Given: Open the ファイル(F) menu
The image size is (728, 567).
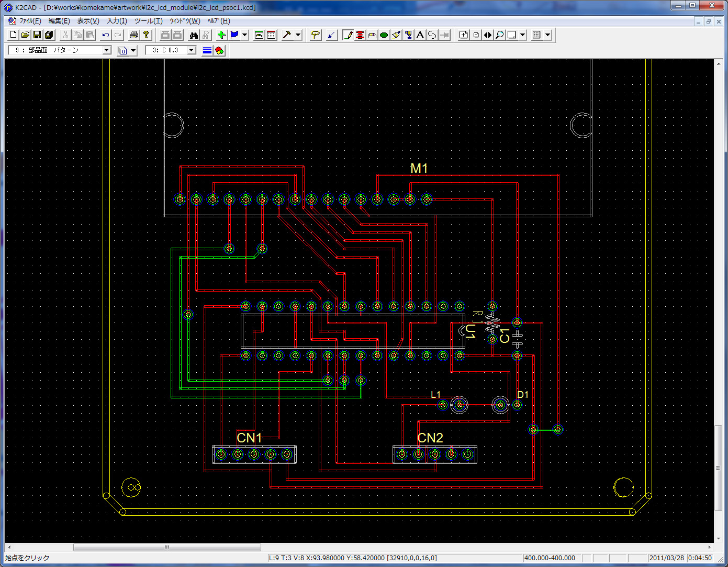Looking at the screenshot, I should (x=30, y=21).
